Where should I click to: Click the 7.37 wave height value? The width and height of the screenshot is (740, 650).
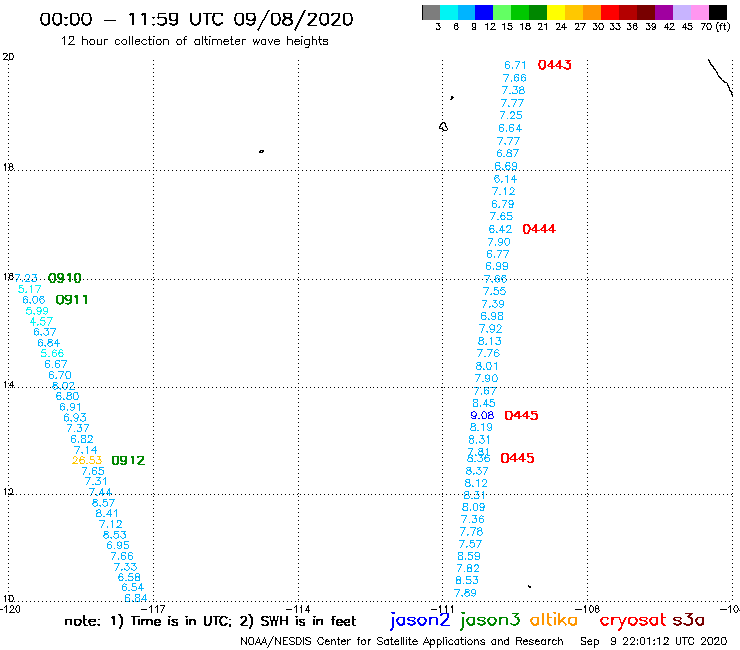coord(78,429)
